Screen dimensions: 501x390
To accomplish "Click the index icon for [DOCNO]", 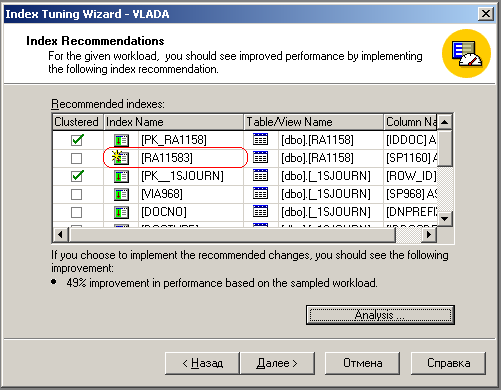I will coord(121,212).
